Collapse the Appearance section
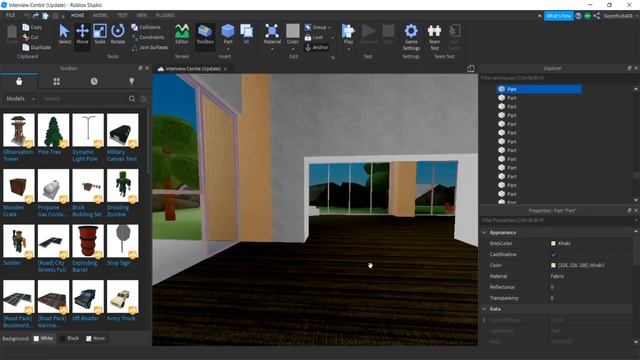Screen dimensions: 640x360 484,233
